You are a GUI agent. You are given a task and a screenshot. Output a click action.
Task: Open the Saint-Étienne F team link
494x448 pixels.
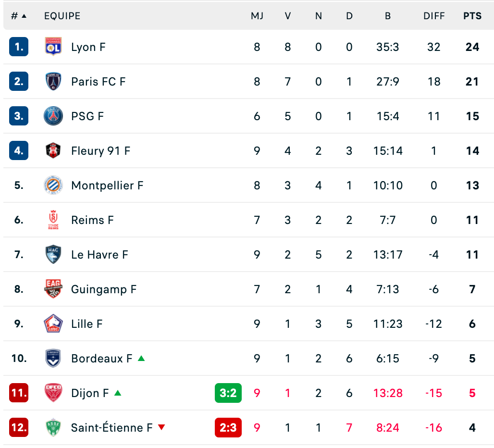[x=112, y=427]
